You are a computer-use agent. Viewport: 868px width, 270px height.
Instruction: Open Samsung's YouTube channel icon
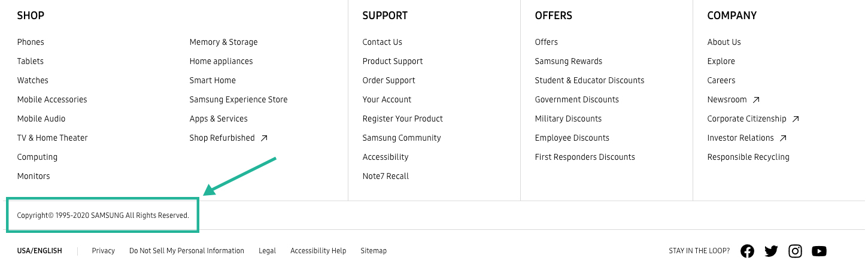pos(819,251)
